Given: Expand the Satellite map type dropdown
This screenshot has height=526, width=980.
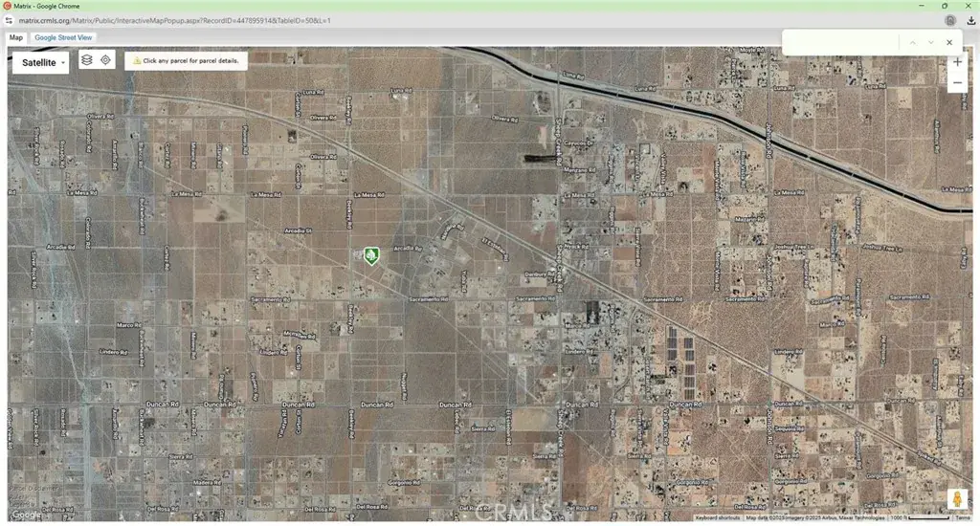Looking at the screenshot, I should pos(40,62).
